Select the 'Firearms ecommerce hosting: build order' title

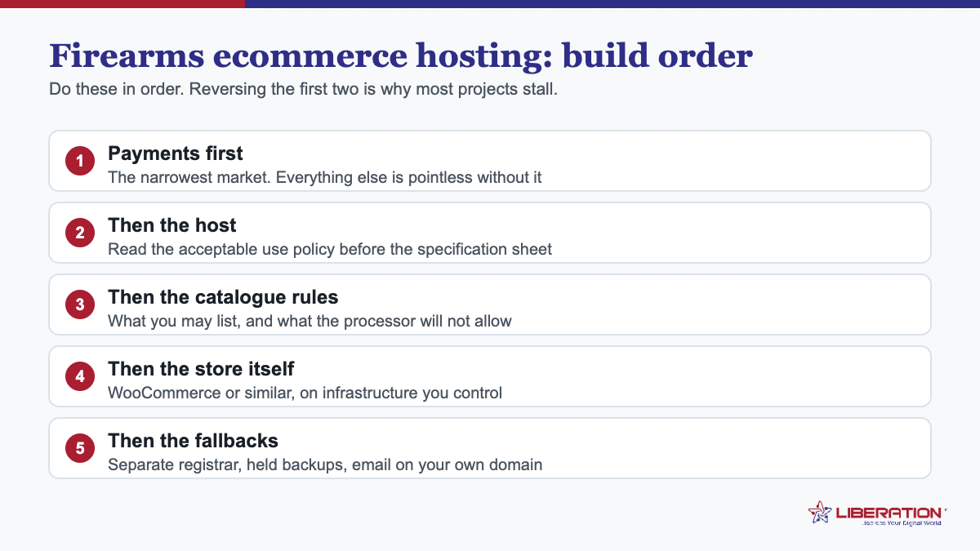click(x=401, y=56)
